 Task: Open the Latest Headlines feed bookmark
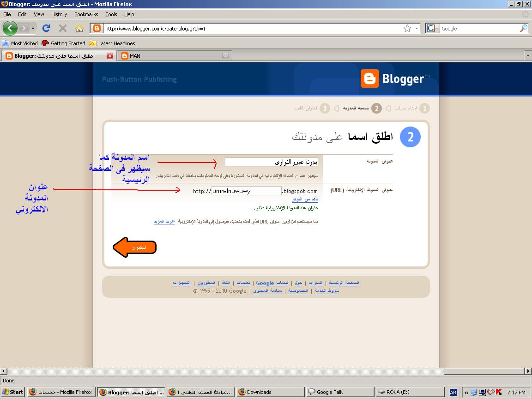(112, 43)
